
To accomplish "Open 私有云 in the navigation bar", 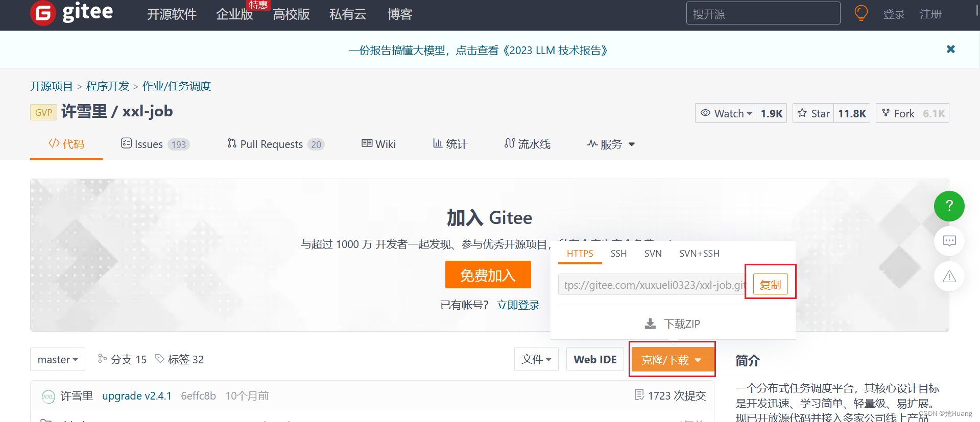I will coord(348,14).
